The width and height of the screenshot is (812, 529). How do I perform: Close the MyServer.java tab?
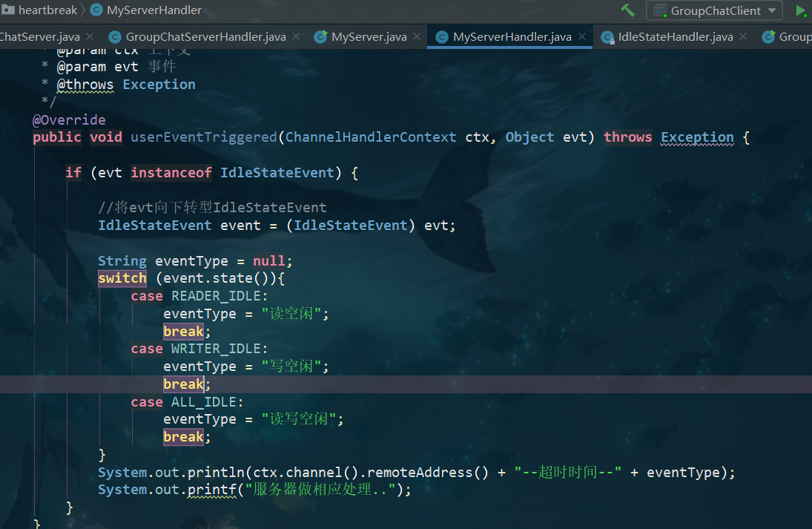417,37
